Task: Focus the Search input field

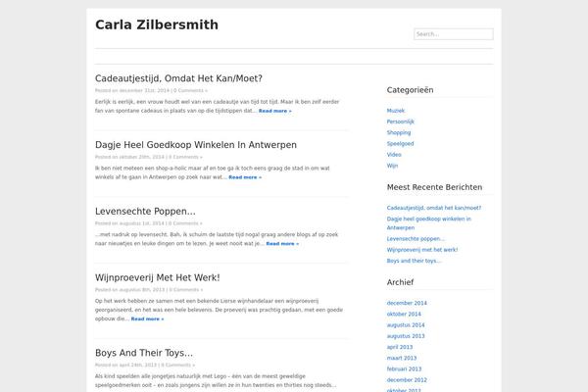Action: 454,34
